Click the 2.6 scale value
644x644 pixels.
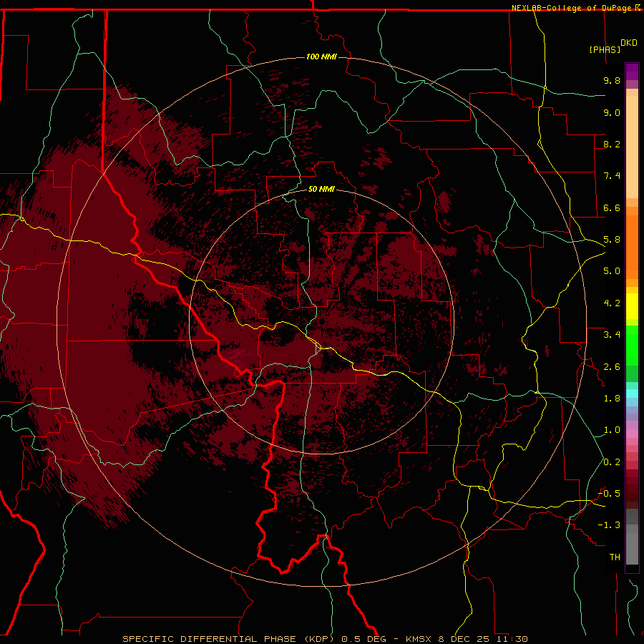tap(612, 367)
